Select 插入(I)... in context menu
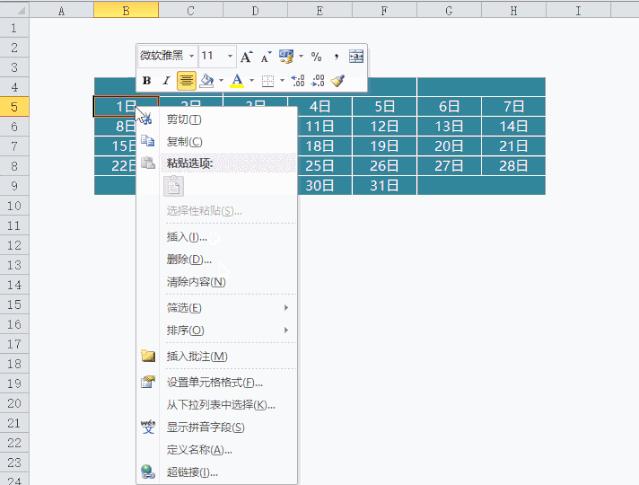Screen dimensions: 639x485 (216, 237)
